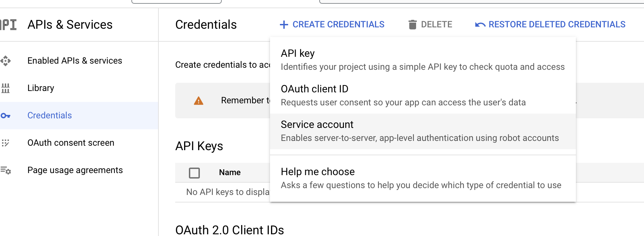644x236 pixels.
Task: Select Service account from the menu
Action: coord(317,124)
